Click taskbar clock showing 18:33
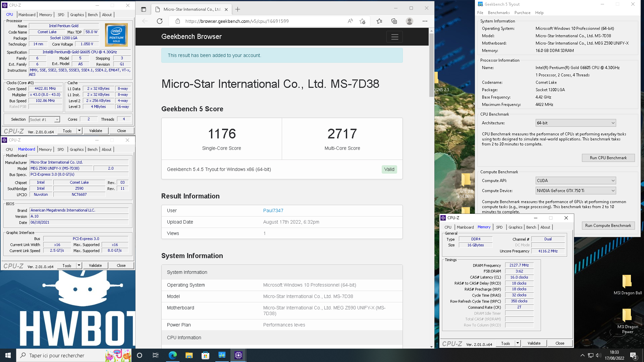644x362 pixels. point(614,355)
